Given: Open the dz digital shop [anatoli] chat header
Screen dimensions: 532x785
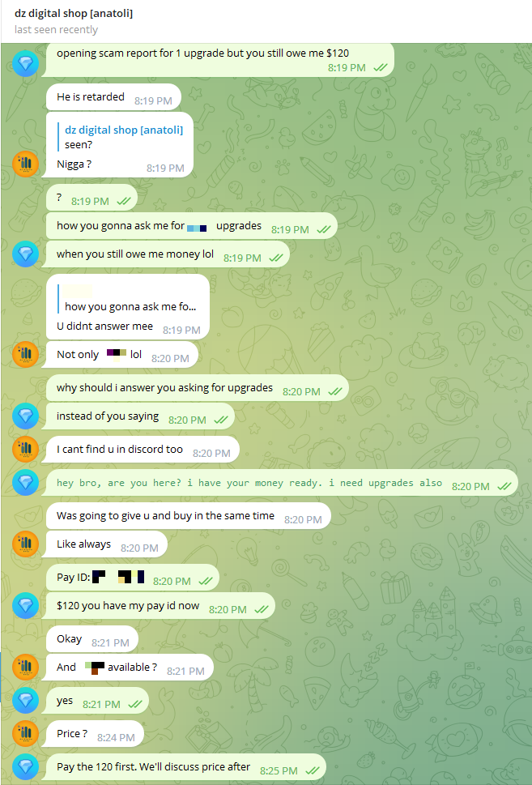Looking at the screenshot, I should pos(74,14).
